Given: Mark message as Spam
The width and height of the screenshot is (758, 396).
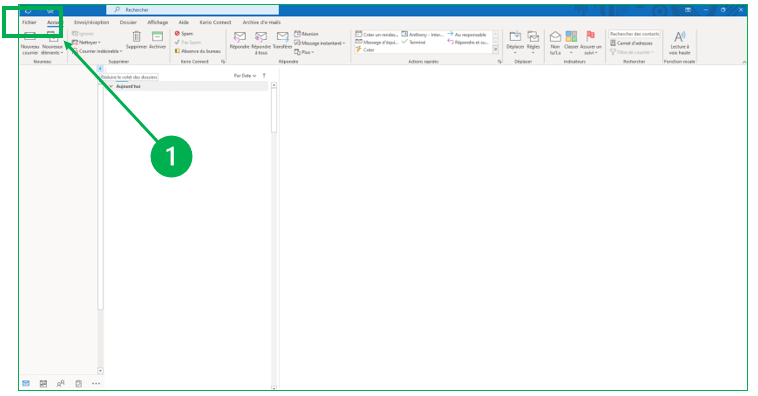Looking at the screenshot, I should pos(184,33).
